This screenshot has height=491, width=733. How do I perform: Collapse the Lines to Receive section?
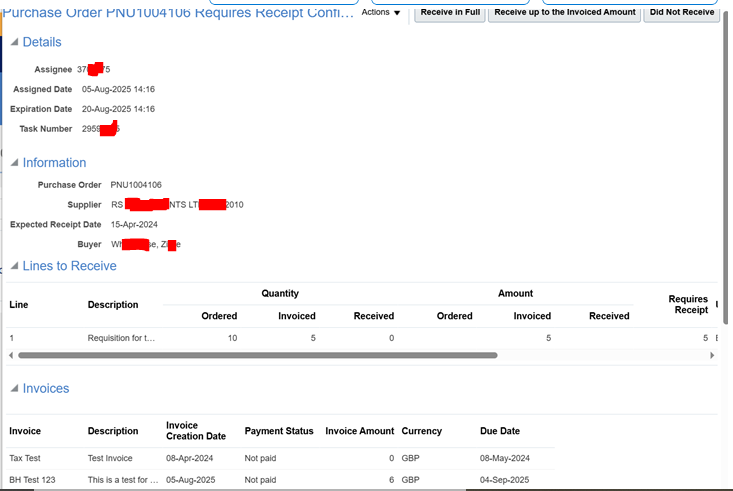pyautogui.click(x=14, y=266)
